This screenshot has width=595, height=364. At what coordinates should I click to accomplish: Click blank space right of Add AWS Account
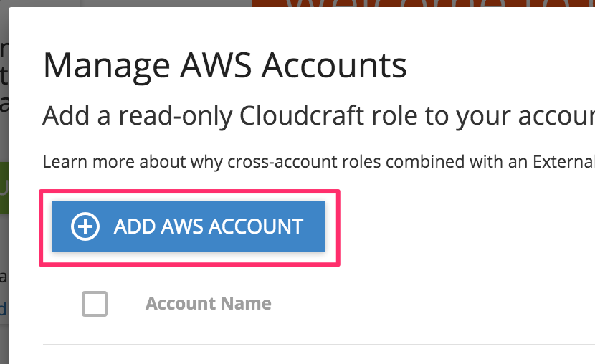tap(467, 228)
